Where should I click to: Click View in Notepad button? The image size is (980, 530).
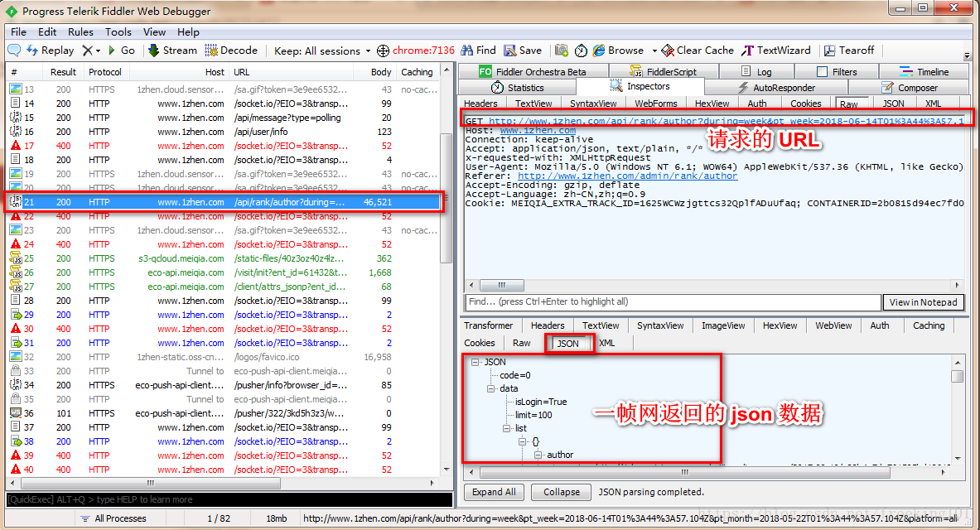(923, 302)
